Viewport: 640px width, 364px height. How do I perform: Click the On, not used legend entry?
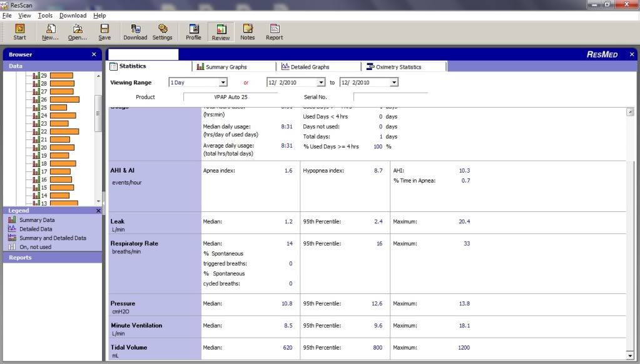tap(30, 247)
